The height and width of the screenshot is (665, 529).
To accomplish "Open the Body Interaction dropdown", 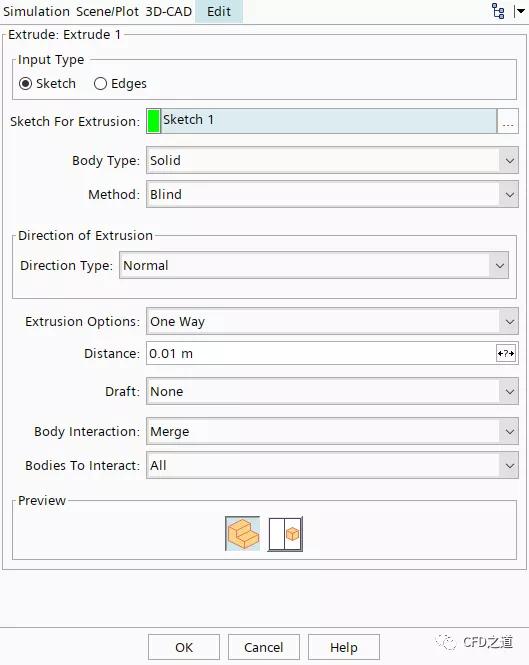I will (x=332, y=431).
